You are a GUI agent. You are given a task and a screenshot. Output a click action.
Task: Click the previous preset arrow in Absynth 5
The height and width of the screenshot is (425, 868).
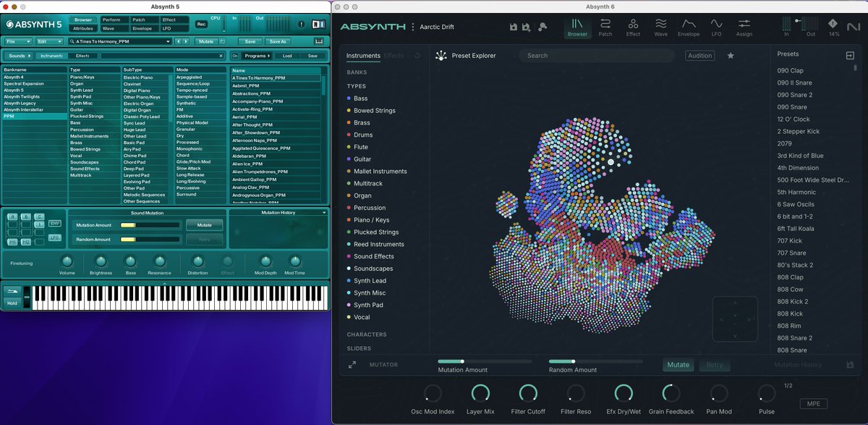(178, 41)
